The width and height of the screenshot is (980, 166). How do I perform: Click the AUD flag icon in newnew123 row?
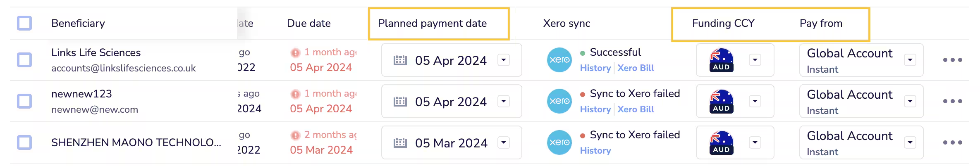(x=721, y=101)
